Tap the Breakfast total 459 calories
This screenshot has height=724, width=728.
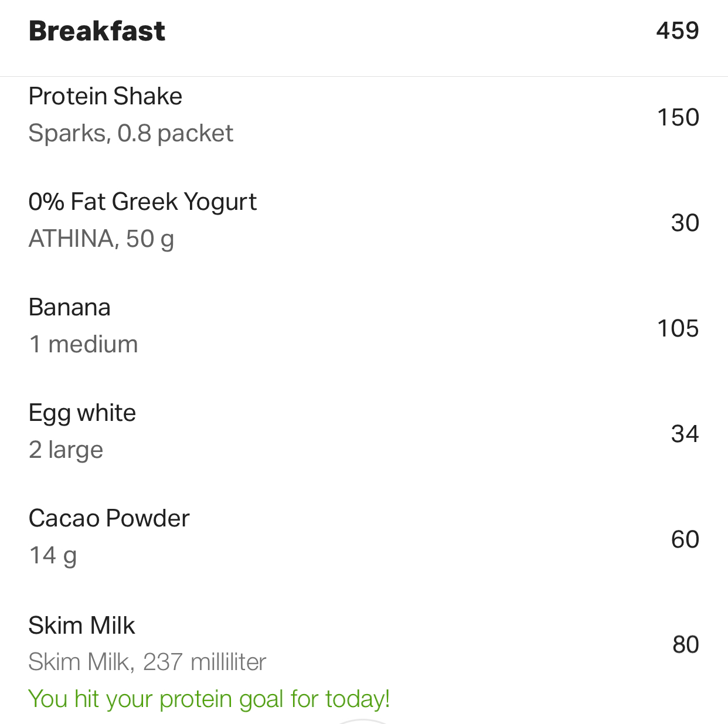pyautogui.click(x=678, y=30)
